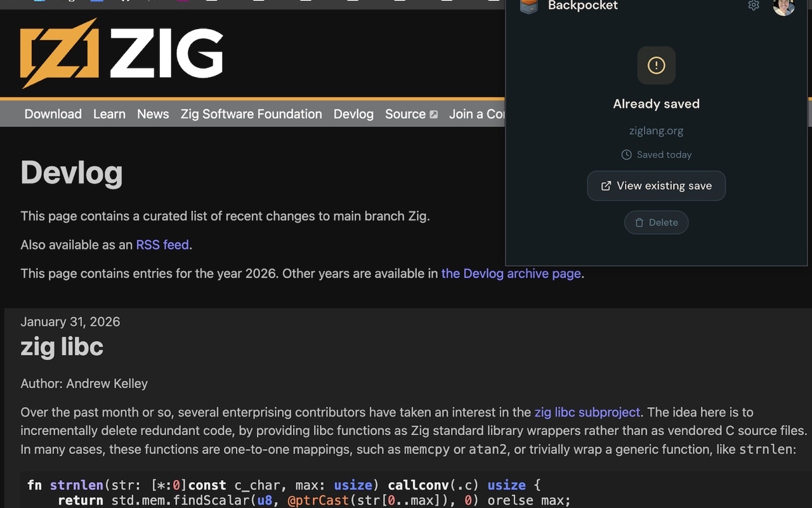Viewport: 812px width, 508px height.
Task: Follow the RSS feed link
Action: click(x=162, y=244)
